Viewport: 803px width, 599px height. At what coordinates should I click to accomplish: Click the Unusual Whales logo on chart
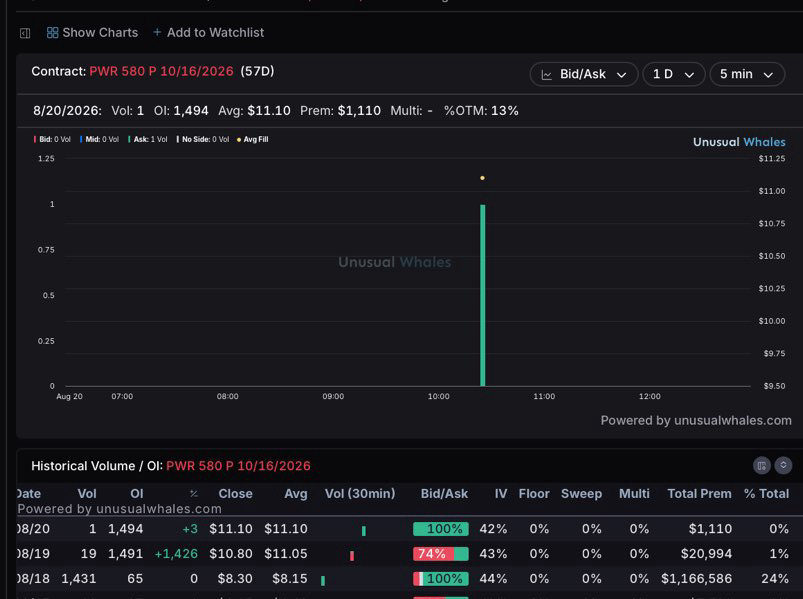click(x=739, y=142)
